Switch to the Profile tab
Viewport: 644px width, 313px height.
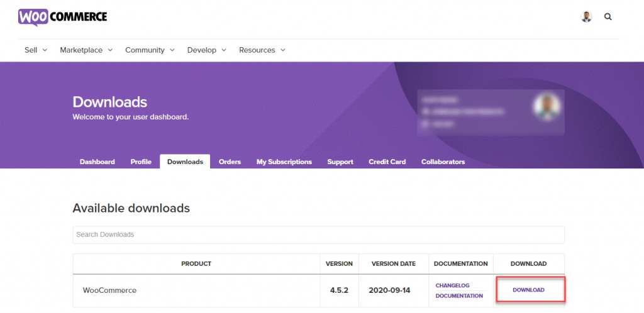[141, 162]
